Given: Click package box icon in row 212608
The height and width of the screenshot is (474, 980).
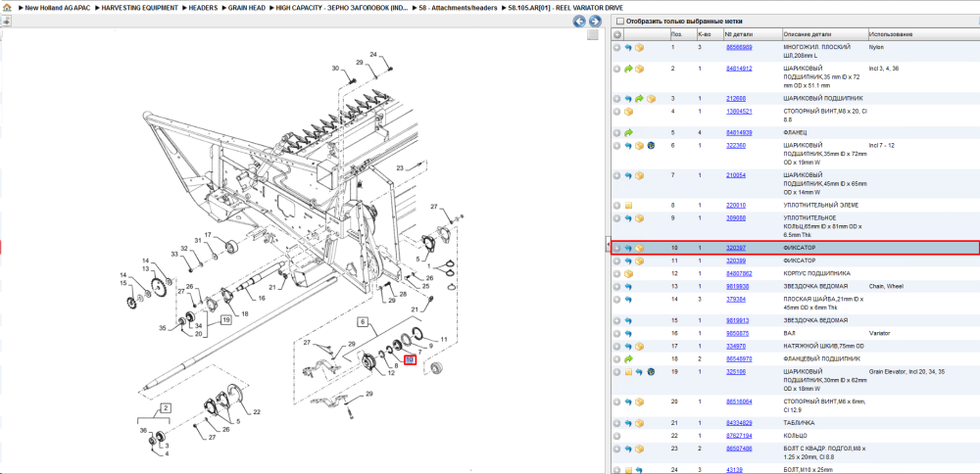Looking at the screenshot, I should (651, 99).
